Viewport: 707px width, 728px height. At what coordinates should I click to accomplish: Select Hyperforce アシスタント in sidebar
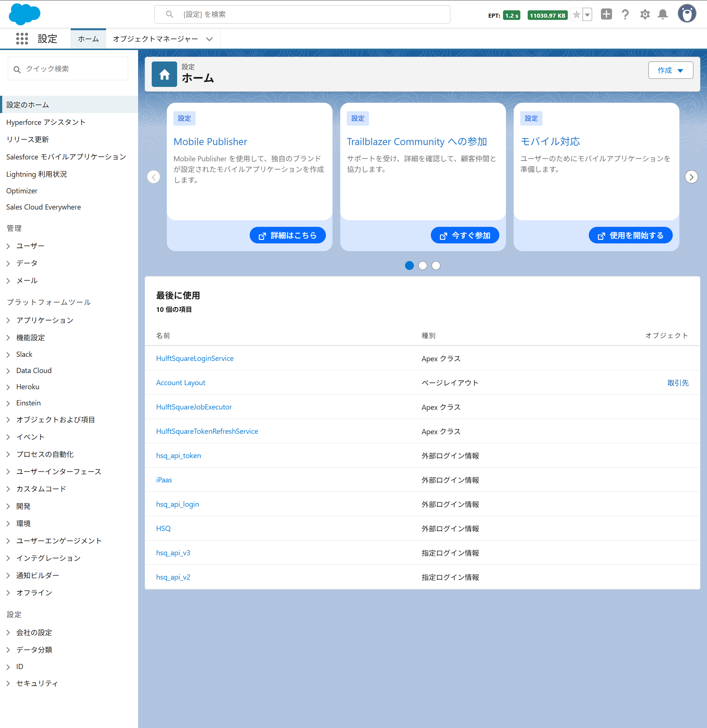46,122
